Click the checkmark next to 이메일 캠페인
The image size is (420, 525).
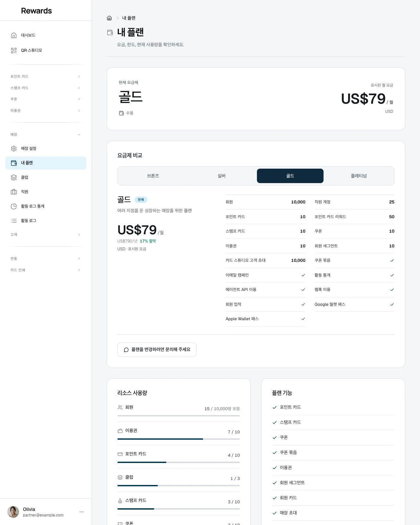coord(303,275)
